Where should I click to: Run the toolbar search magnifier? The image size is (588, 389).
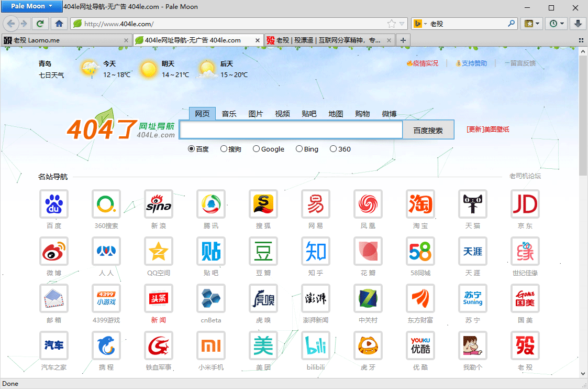511,24
